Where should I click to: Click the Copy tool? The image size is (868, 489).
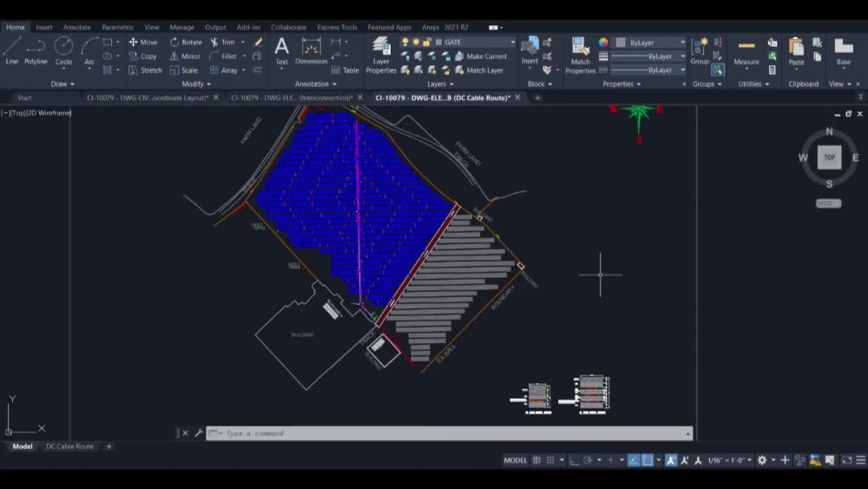tap(143, 56)
